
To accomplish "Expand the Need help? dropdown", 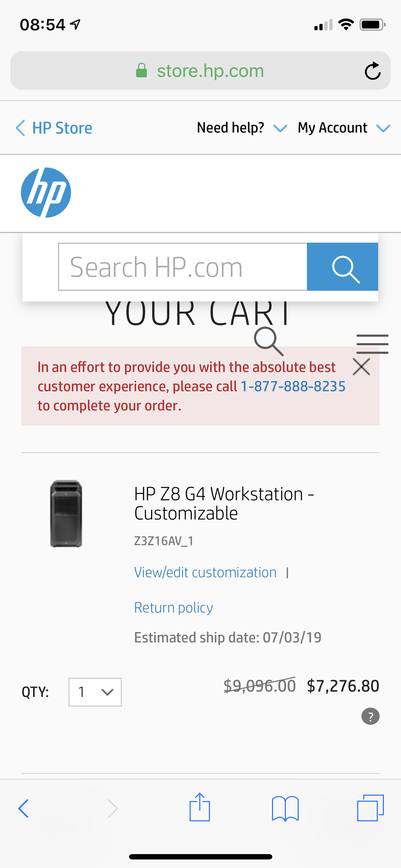I will point(242,128).
